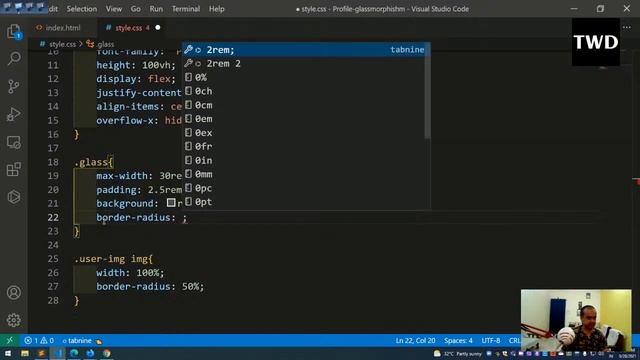Open Chrome from the taskbar
The width and height of the screenshot is (640, 360).
pyautogui.click(x=107, y=353)
